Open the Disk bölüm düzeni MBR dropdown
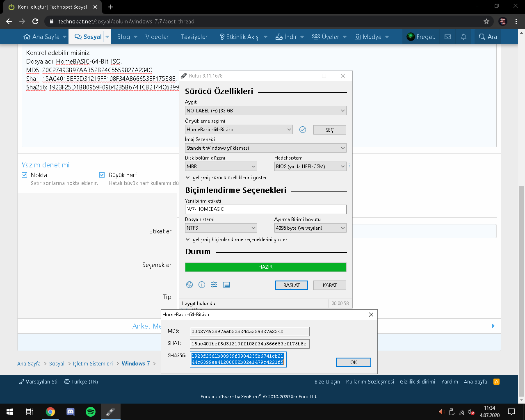Screen dimensions: 525x420 tap(221, 167)
